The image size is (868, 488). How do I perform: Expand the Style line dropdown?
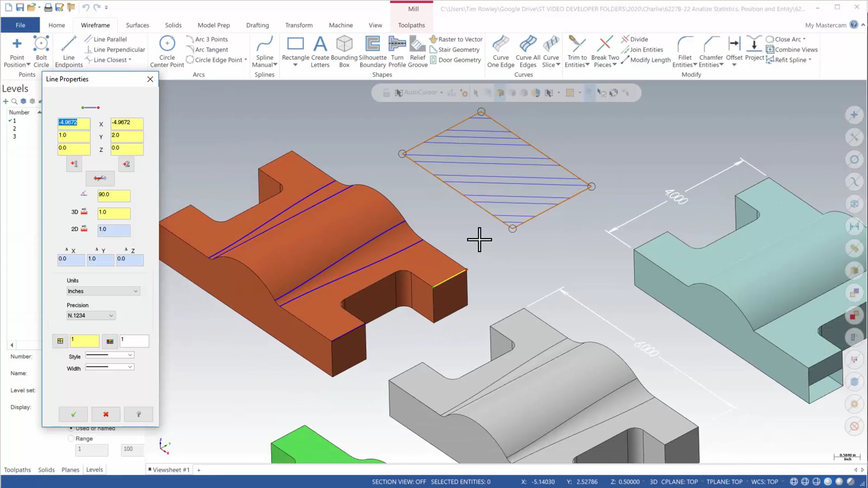coord(130,355)
